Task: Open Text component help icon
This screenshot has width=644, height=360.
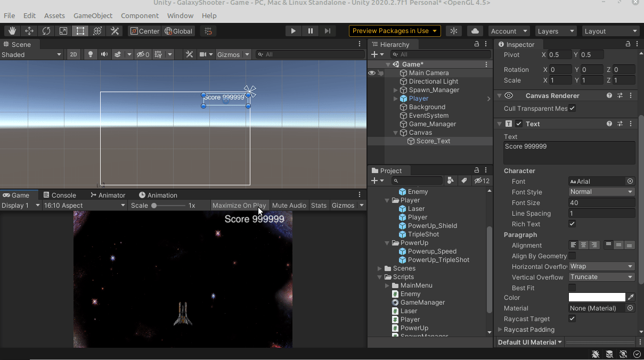Action: [x=609, y=124]
